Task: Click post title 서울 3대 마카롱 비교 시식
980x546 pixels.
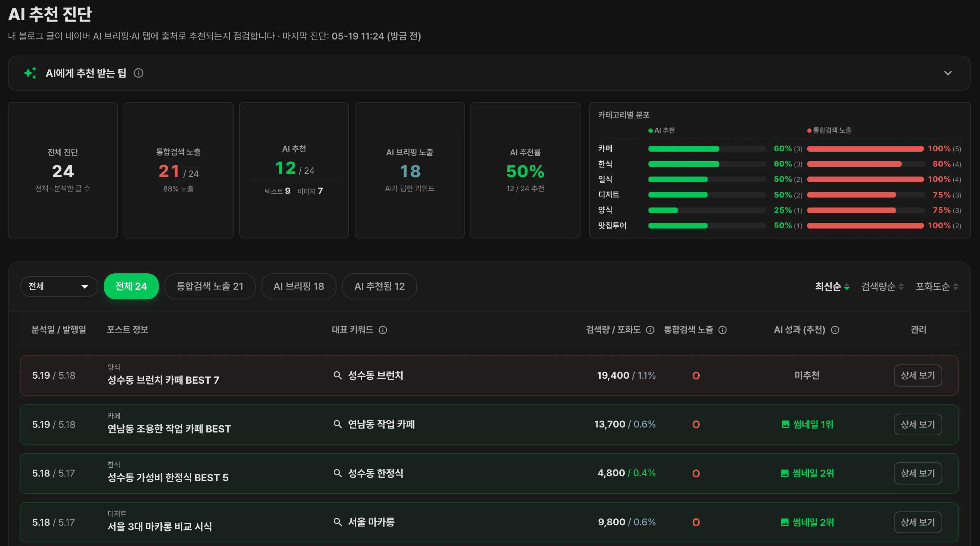Action: click(160, 527)
